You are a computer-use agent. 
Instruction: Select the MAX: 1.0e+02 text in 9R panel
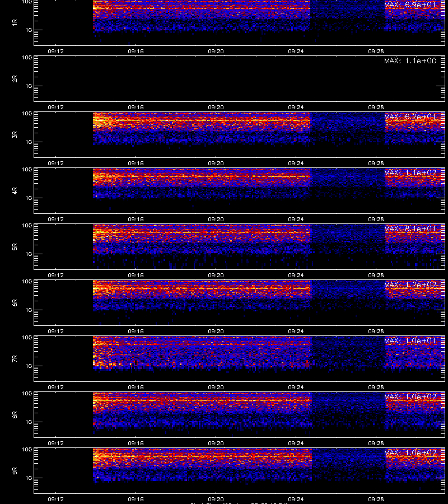pos(410,453)
